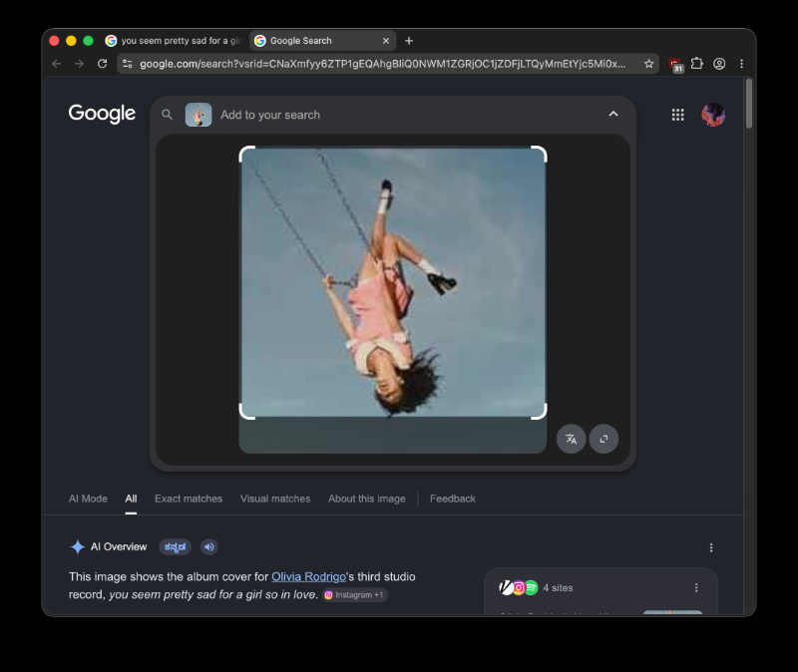This screenshot has width=798, height=672.
Task: Click the select-region crop button
Action: (x=603, y=439)
